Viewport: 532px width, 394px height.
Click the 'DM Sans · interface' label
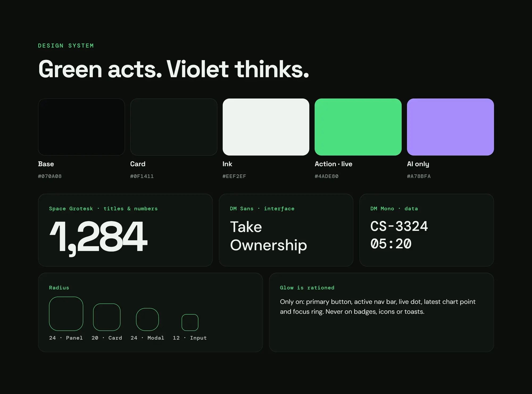coord(262,209)
